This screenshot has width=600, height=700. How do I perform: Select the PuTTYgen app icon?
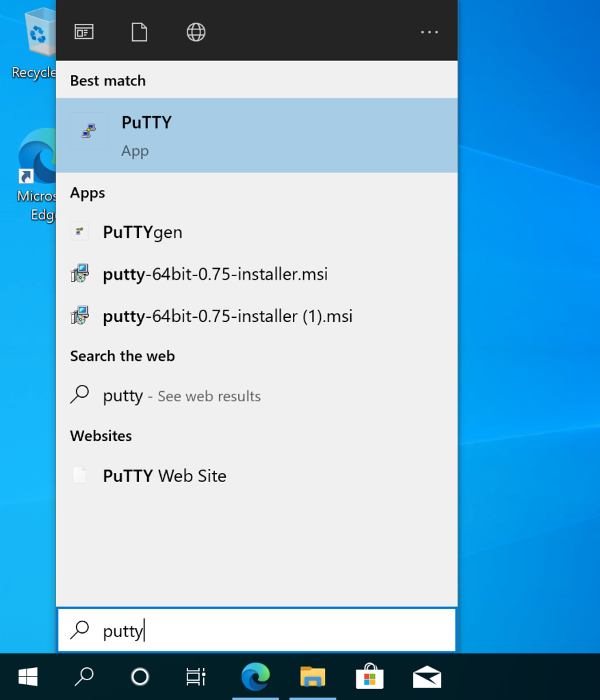pyautogui.click(x=79, y=231)
